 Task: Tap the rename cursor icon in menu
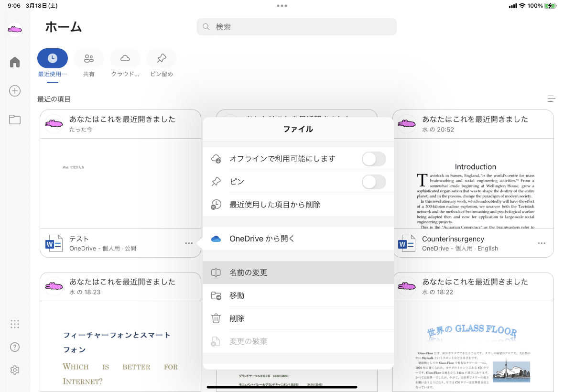(216, 272)
